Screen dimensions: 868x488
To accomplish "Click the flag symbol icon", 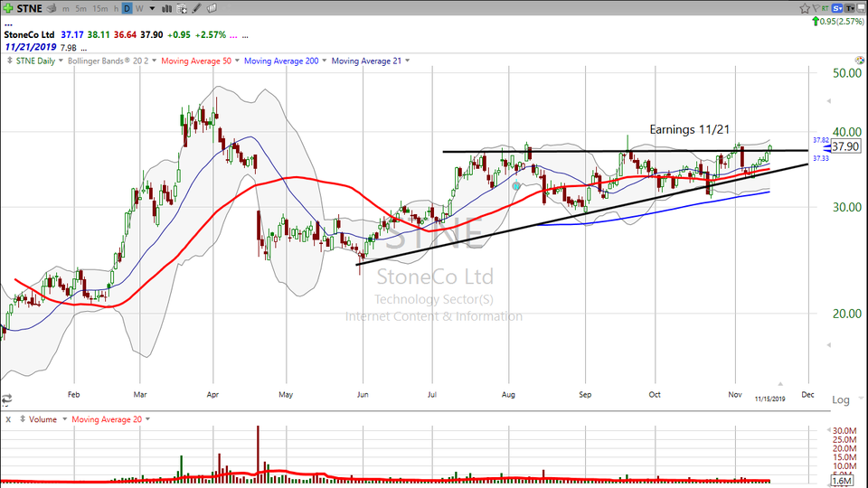I will coord(816,8).
